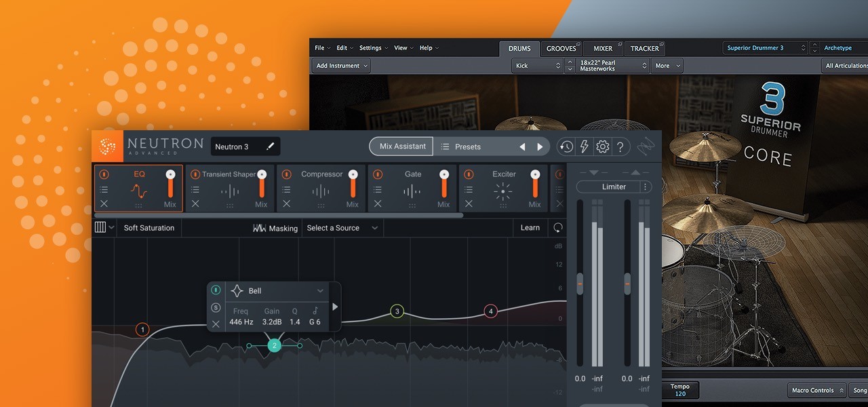Viewport: 868px width, 407px height.
Task: Open Transient Shaper module presets list icon
Action: click(195, 190)
